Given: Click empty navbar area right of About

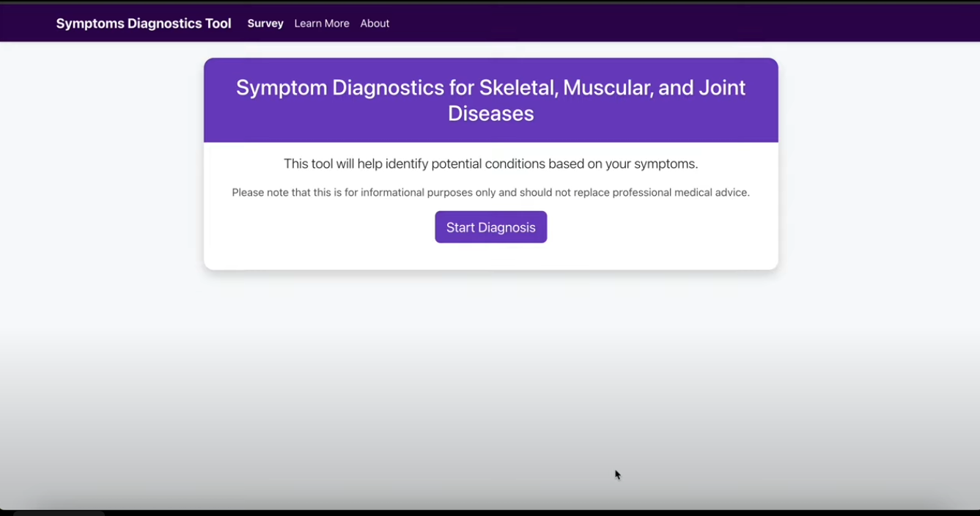Looking at the screenshot, I should (x=660, y=23).
